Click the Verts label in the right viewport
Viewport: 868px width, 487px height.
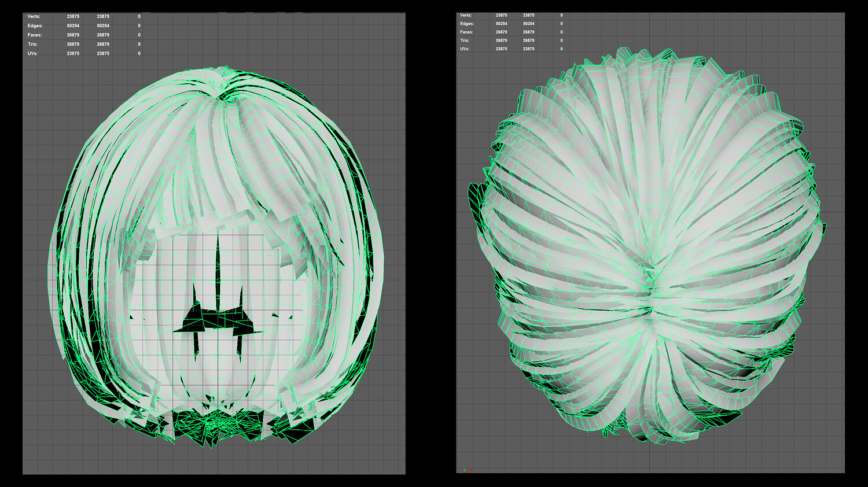(466, 15)
